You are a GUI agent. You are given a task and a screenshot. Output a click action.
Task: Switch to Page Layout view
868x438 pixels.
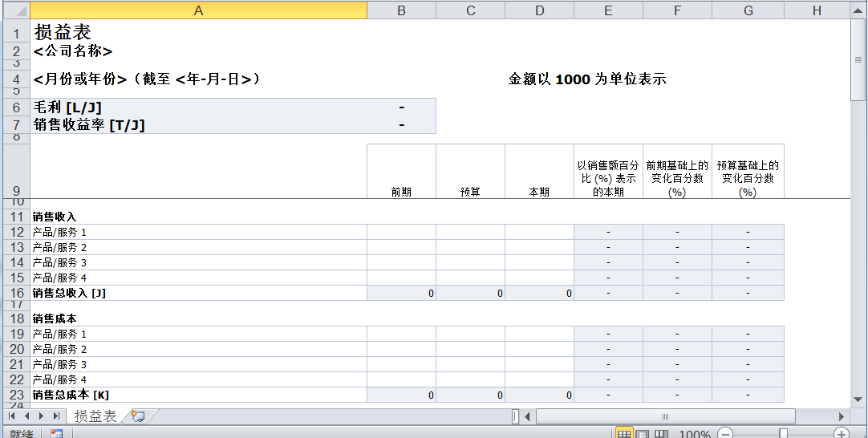[642, 433]
